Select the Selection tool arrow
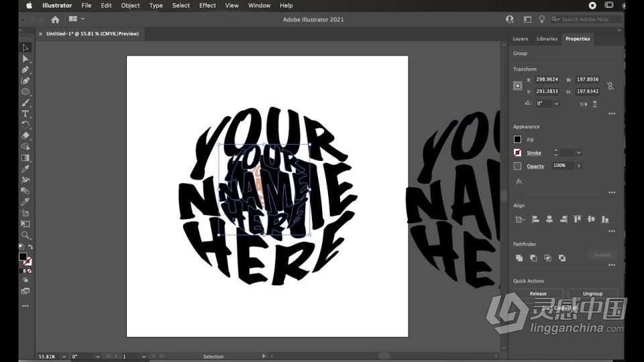The height and width of the screenshot is (362, 644). (x=25, y=48)
